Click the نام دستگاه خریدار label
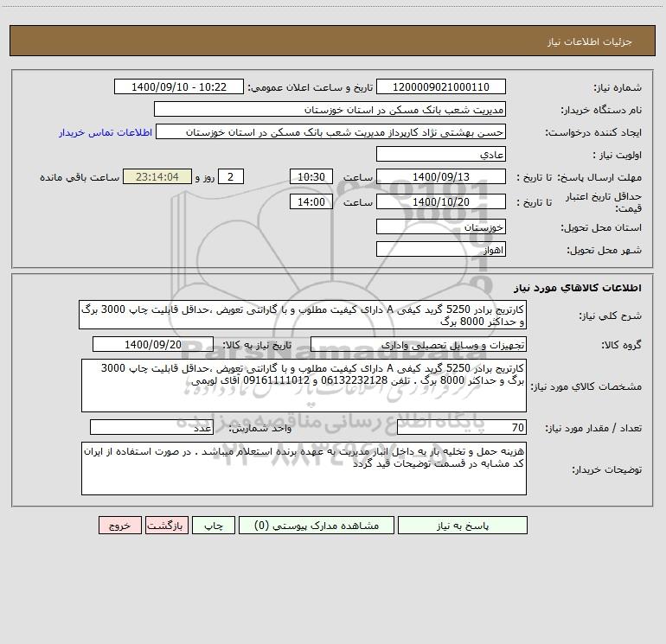Viewport: 666px width, 644px height. 601,110
